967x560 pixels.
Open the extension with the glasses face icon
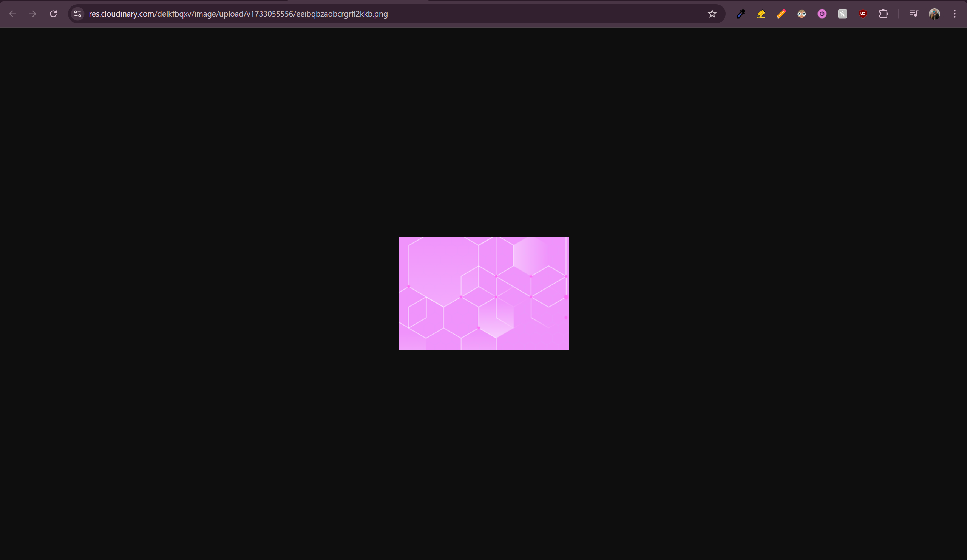pos(802,14)
